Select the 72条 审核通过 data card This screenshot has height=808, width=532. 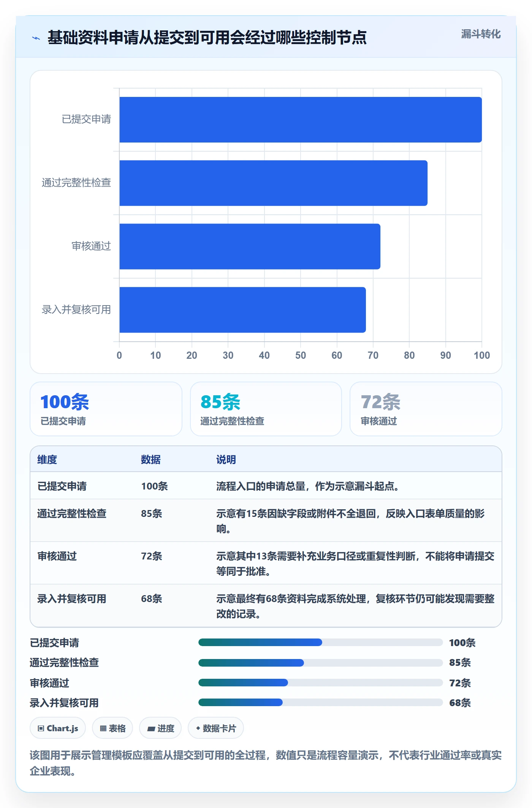click(426, 409)
